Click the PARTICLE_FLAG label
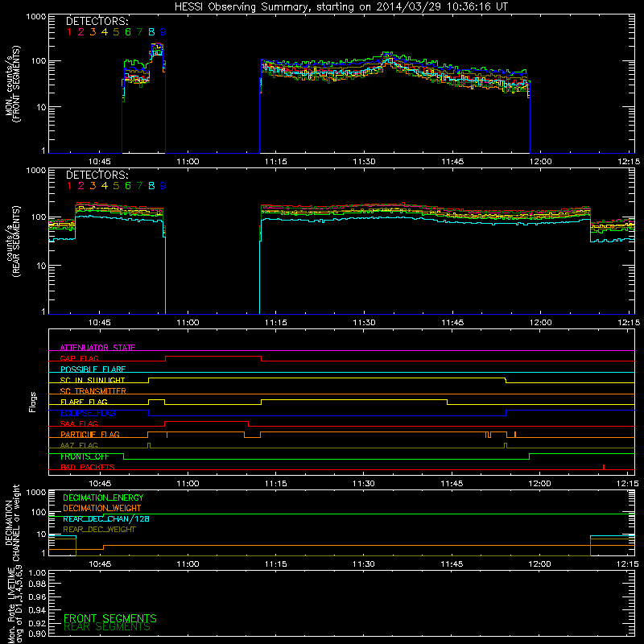Viewport: 644px width, 644px height. 90,435
